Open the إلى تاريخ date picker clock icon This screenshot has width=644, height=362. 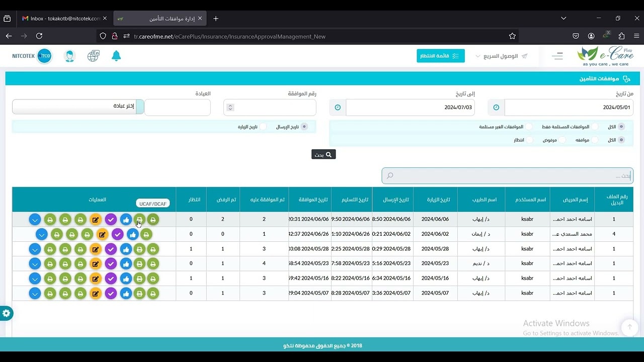[x=338, y=108]
